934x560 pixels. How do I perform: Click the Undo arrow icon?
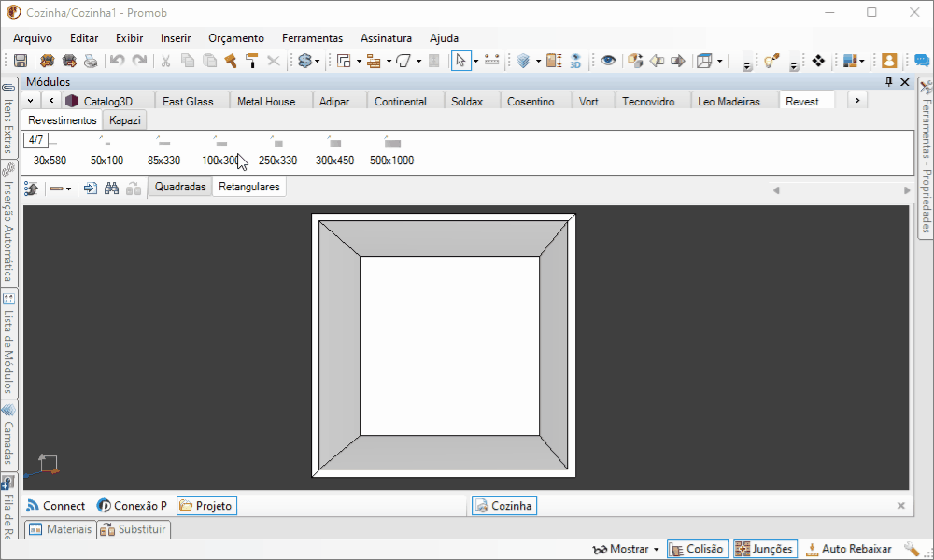coord(118,61)
